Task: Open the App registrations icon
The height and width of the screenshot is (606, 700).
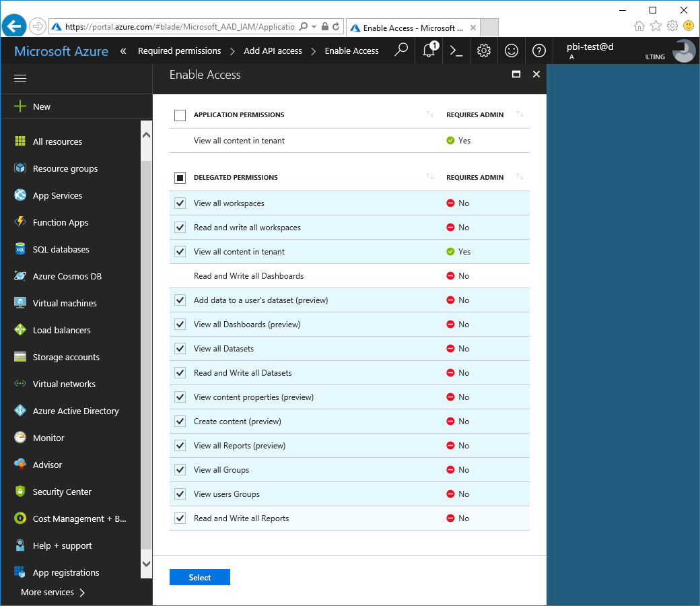Action: pyautogui.click(x=20, y=572)
